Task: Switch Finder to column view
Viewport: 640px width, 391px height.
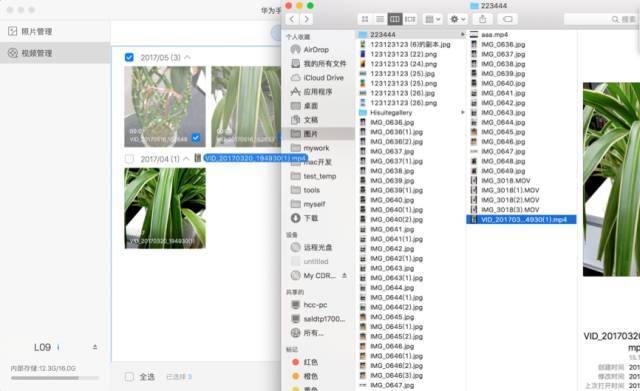Action: coord(394,19)
